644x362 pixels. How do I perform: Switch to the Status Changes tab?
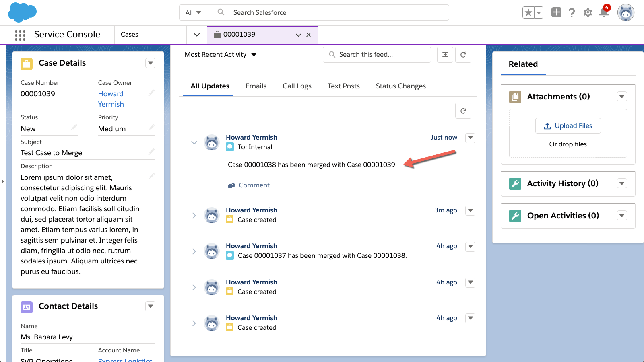[x=400, y=86]
